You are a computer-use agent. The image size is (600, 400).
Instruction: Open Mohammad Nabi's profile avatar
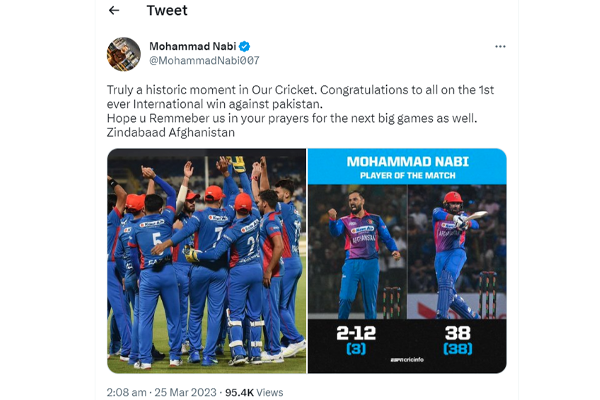click(x=123, y=53)
